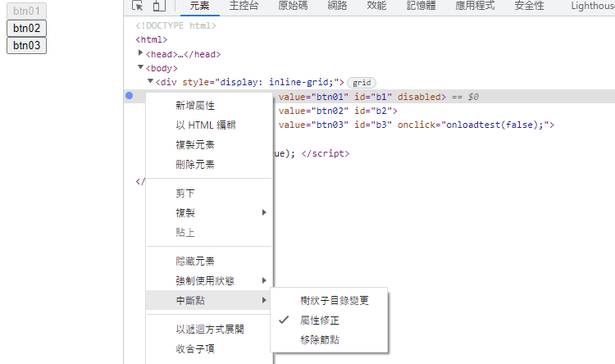
Task: Click the inspect element picker icon
Action: [x=139, y=6]
